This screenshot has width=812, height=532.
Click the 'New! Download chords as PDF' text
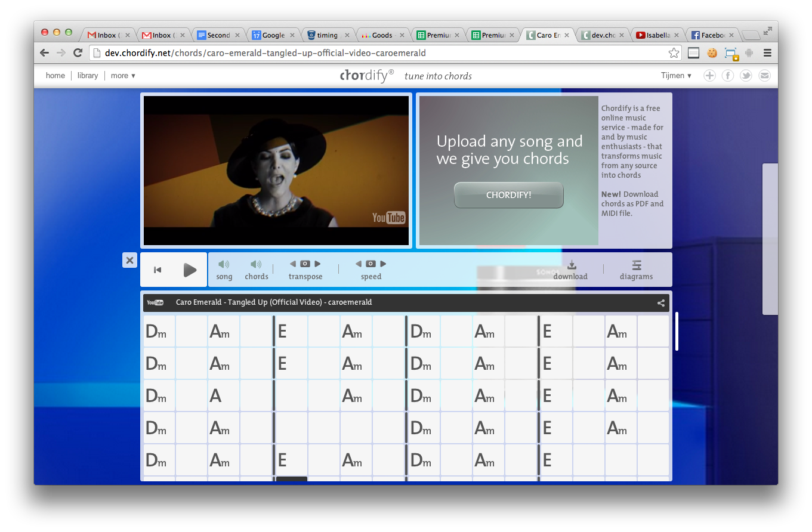click(x=632, y=203)
